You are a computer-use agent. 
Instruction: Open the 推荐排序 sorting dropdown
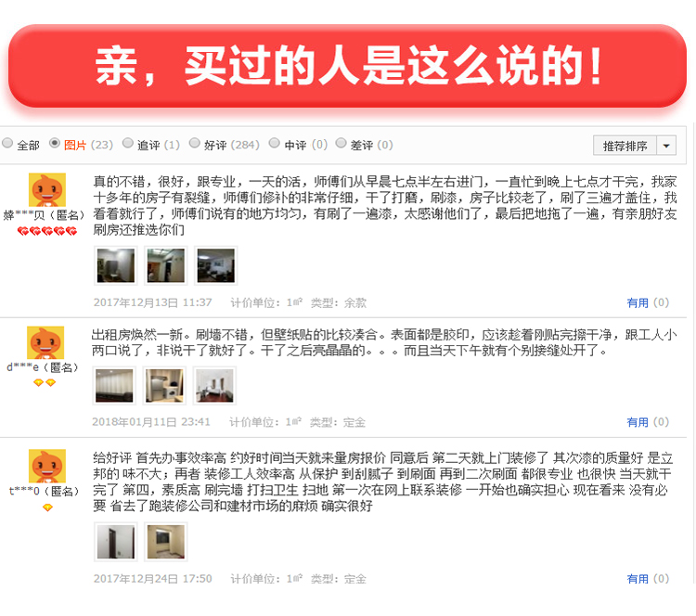(625, 146)
